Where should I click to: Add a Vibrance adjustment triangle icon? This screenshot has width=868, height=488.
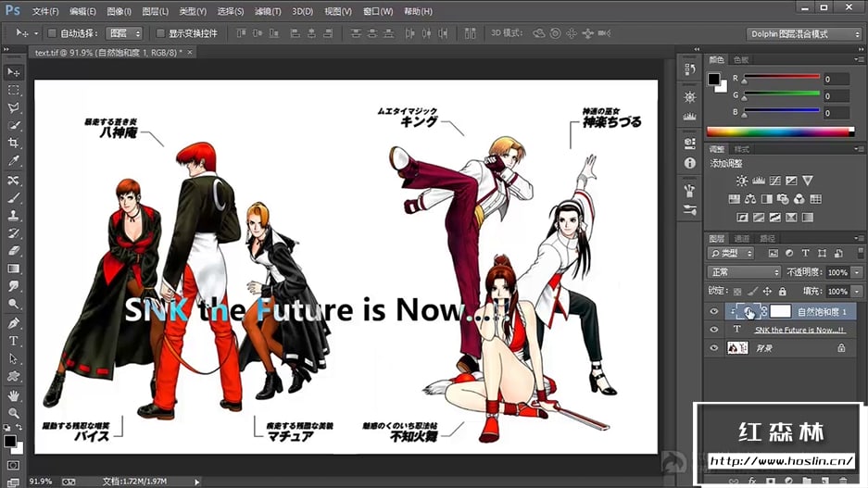click(x=808, y=181)
